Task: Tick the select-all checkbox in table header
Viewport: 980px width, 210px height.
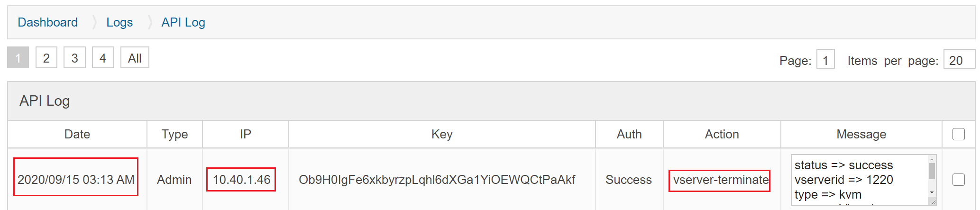Action: [x=959, y=134]
